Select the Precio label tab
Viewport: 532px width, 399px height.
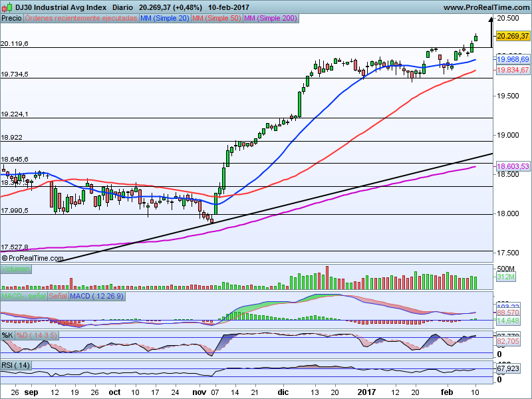[11, 19]
